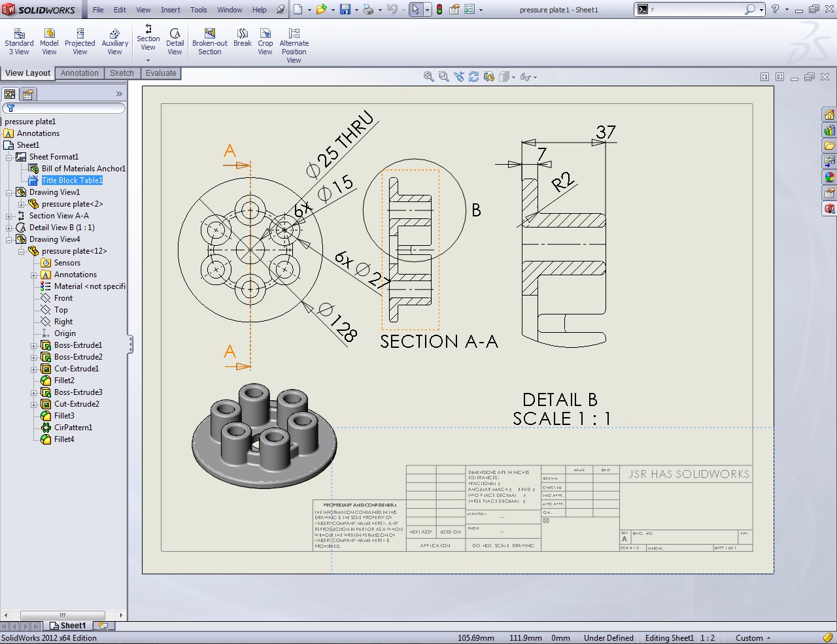Insert an Auxiliary View
The image size is (837, 644).
(x=114, y=42)
